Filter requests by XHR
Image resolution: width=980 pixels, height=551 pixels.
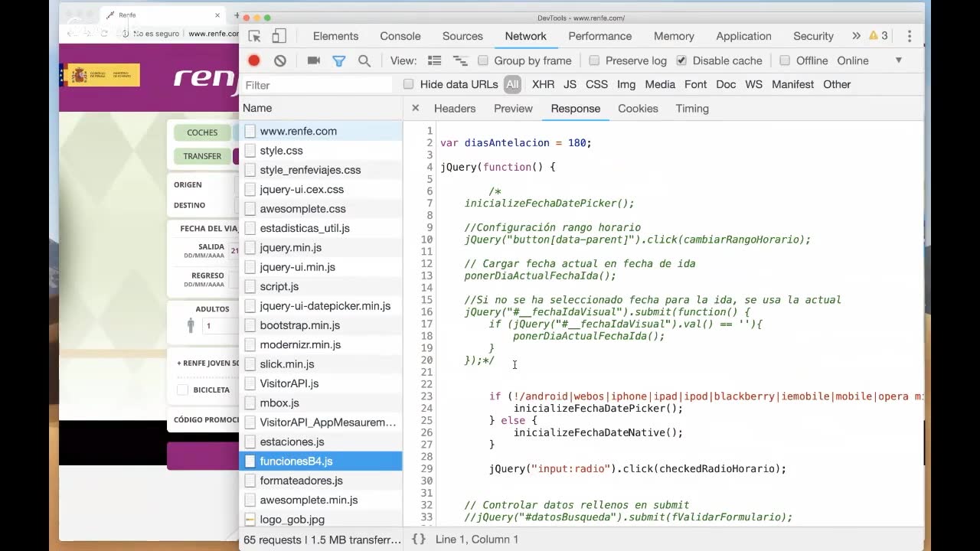pyautogui.click(x=543, y=84)
